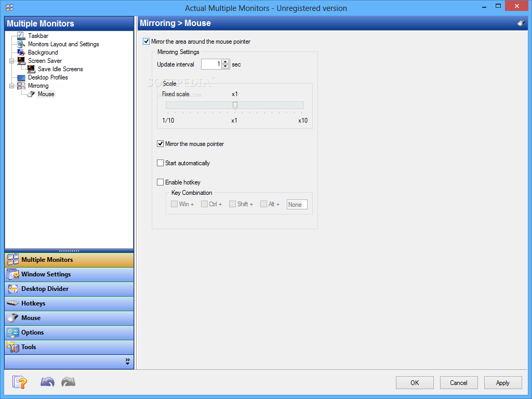Click the Cancel button
Viewport: 532px width, 399px height.
[x=459, y=383]
